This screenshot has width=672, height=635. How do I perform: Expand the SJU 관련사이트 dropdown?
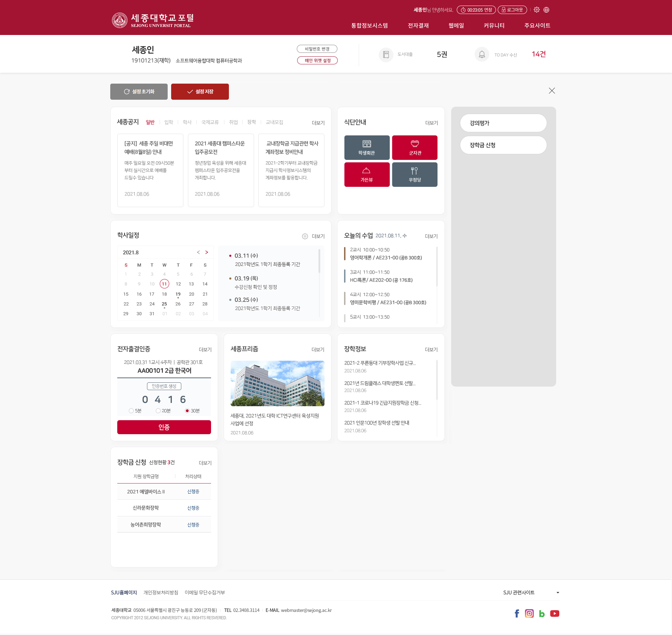pos(531,592)
